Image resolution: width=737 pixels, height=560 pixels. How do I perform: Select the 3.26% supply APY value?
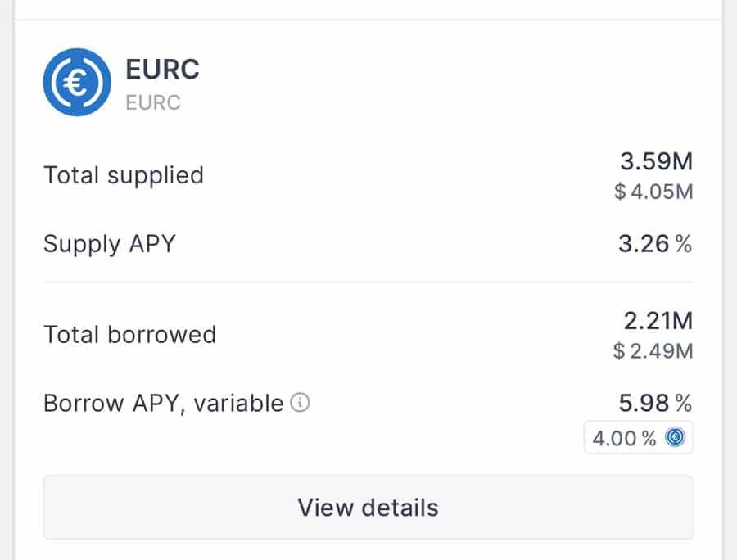point(655,243)
